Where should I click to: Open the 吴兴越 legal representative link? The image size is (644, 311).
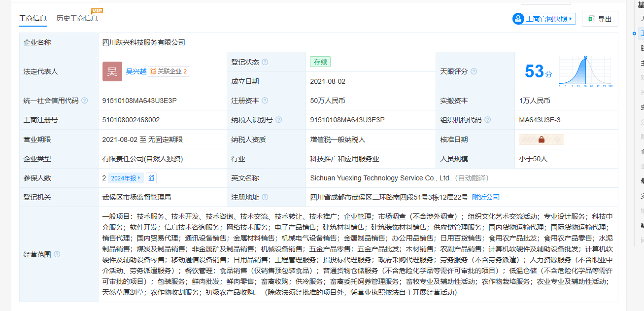[136, 71]
